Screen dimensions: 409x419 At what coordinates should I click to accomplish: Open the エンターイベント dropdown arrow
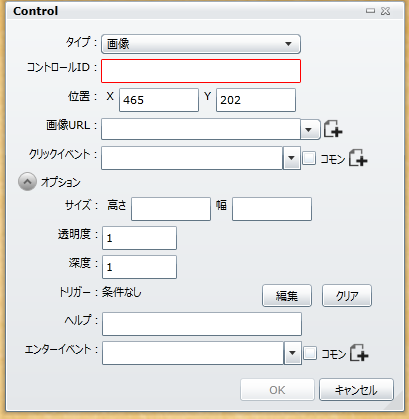click(293, 353)
